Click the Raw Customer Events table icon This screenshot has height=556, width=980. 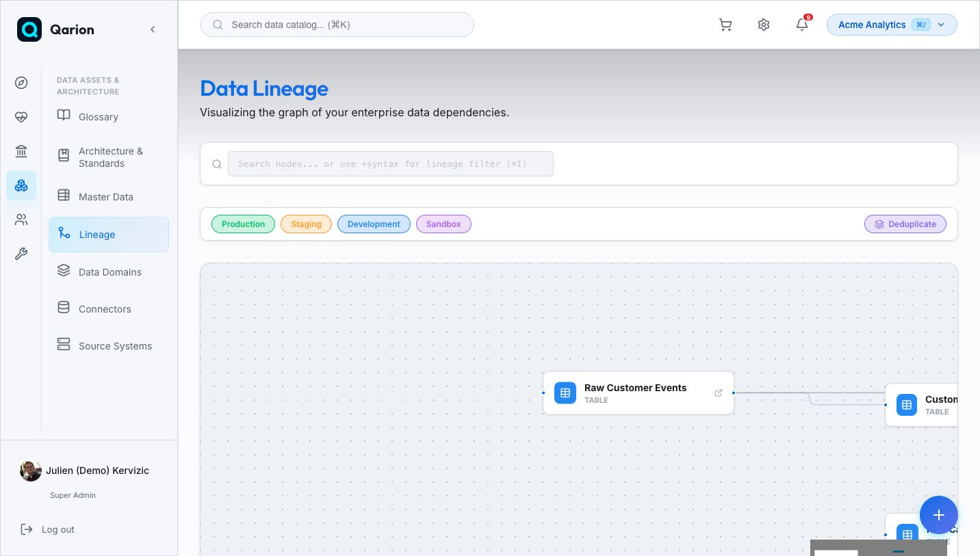click(x=565, y=393)
